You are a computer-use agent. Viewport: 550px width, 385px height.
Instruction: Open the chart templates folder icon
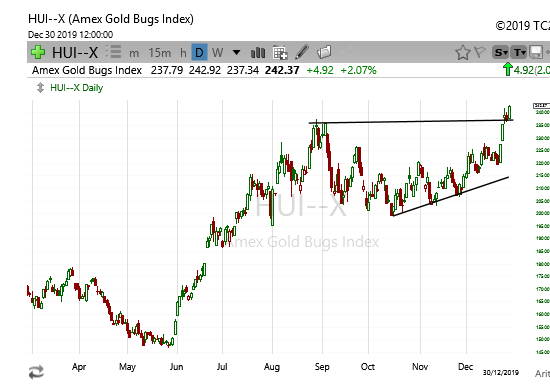324,52
